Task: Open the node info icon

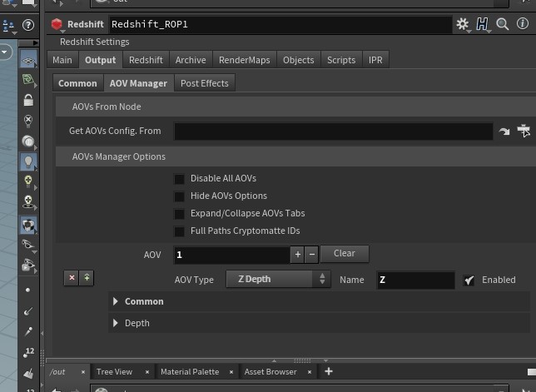Action: point(523,24)
